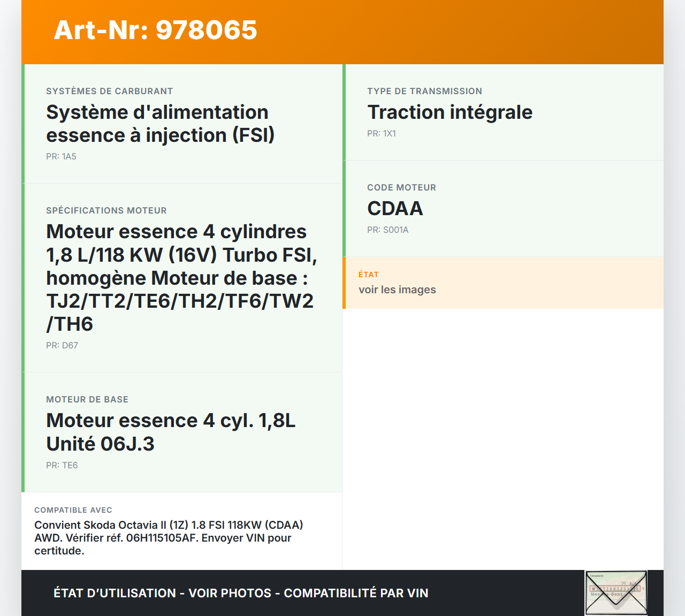
Task: Select the Moteur de base label
Action: click(87, 399)
